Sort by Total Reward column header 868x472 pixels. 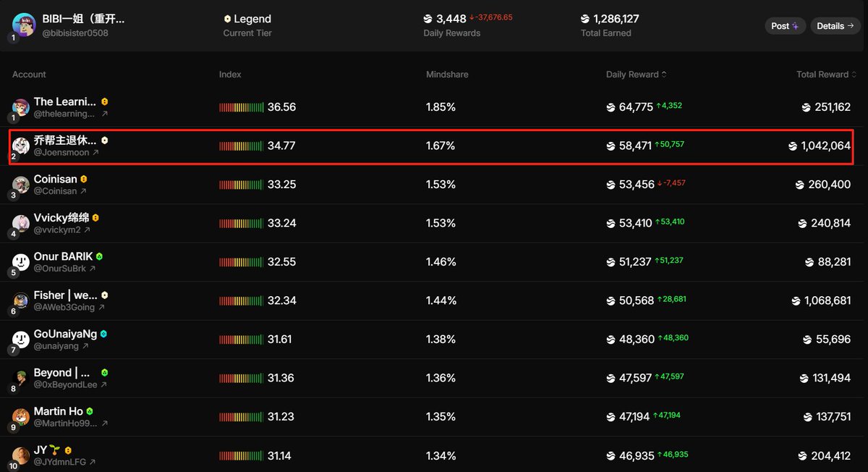coord(827,75)
